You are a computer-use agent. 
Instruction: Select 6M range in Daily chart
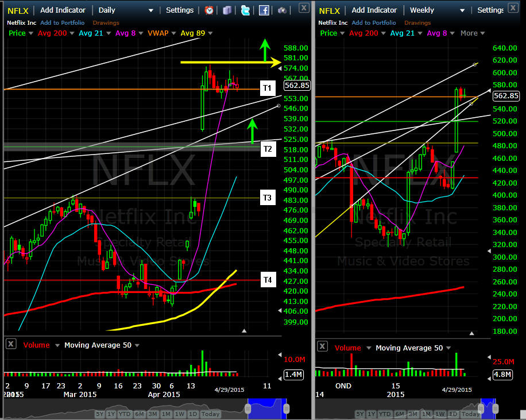[139, 414]
